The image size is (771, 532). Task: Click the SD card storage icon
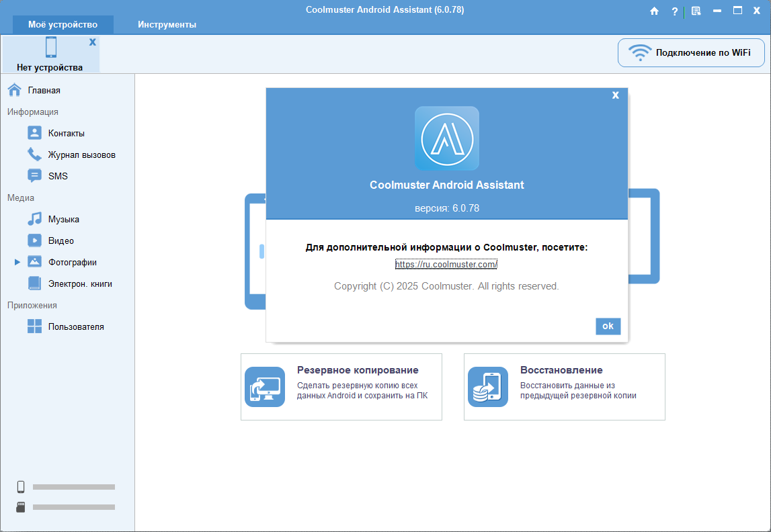(x=21, y=507)
